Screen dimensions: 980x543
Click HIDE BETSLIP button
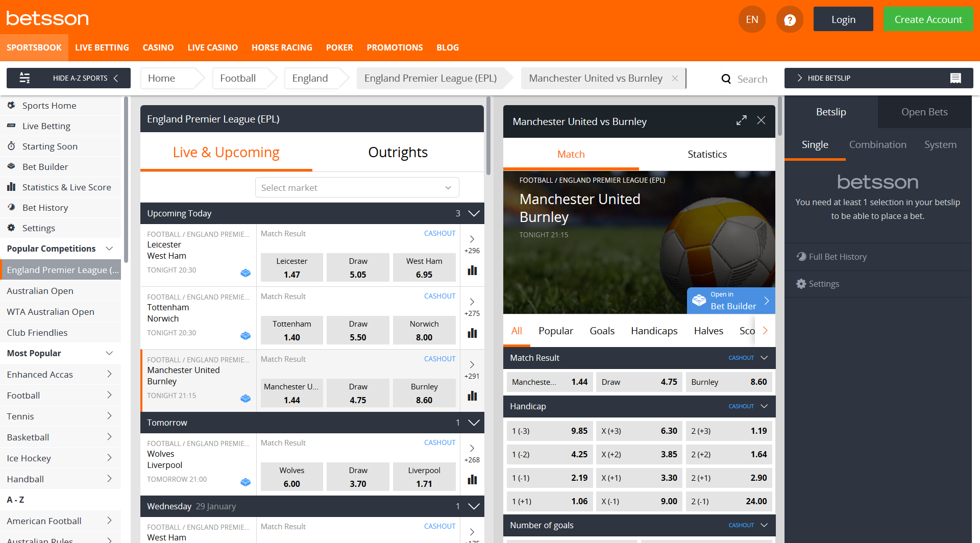coord(878,78)
